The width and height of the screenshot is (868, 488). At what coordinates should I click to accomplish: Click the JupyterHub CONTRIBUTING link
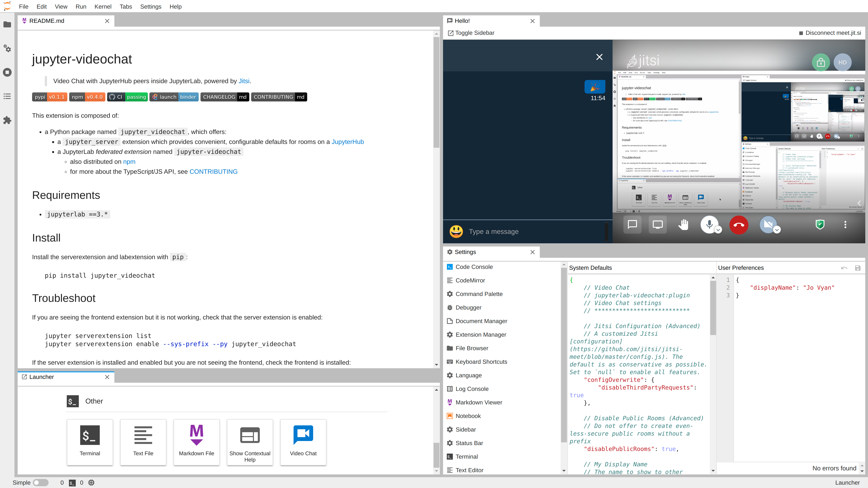[213, 172]
